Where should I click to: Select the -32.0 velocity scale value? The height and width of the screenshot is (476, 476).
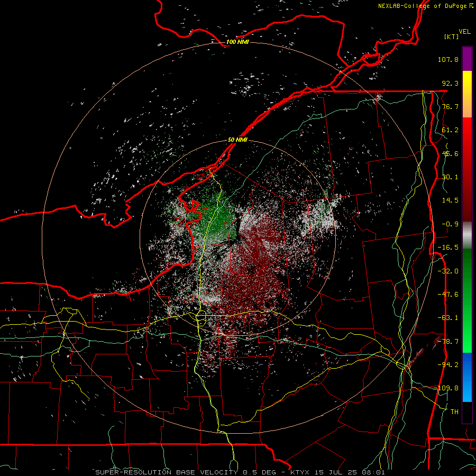pos(448,271)
